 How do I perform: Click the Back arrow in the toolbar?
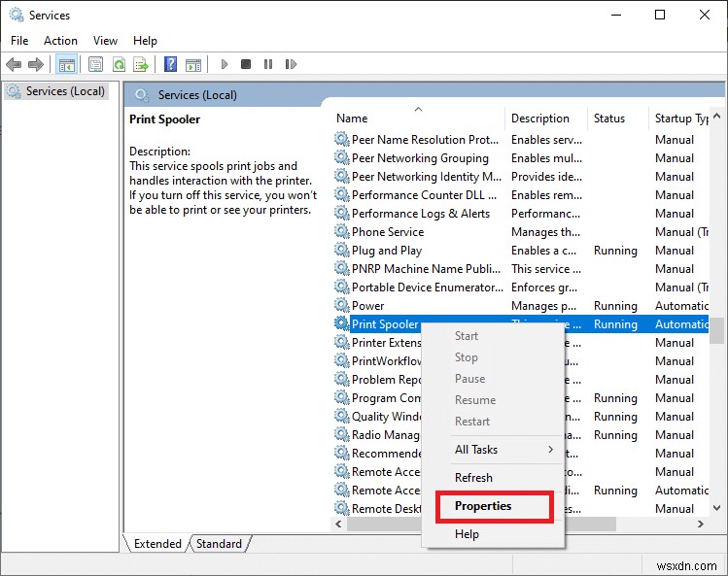click(x=14, y=65)
